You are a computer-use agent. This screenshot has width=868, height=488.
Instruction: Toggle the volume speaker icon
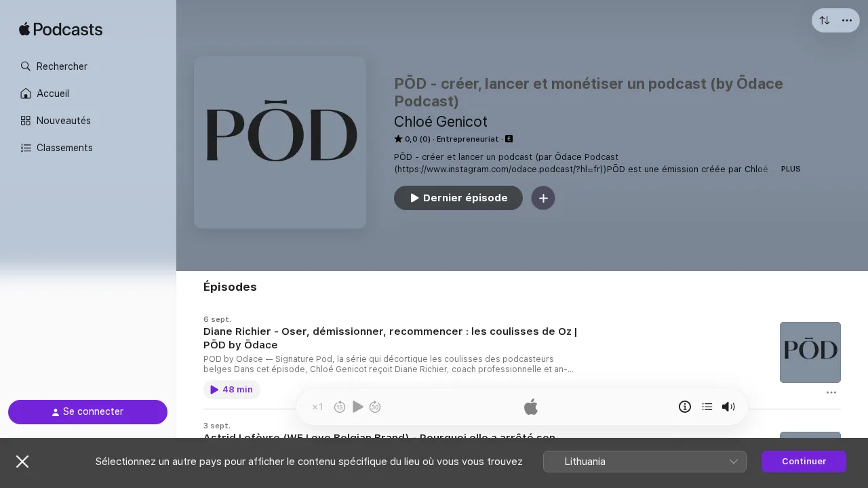[x=728, y=407]
